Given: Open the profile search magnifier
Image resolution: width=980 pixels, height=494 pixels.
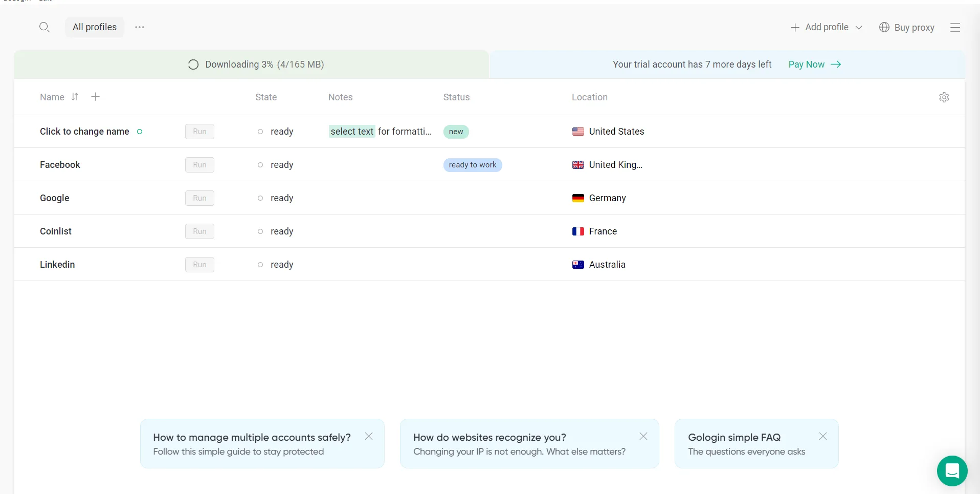Looking at the screenshot, I should point(44,27).
